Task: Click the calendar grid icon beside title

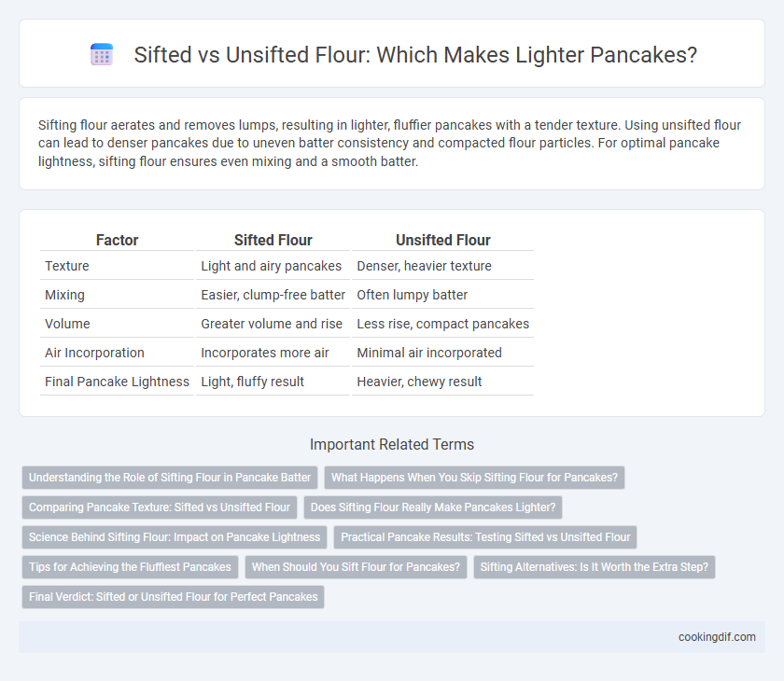Action: [102, 54]
